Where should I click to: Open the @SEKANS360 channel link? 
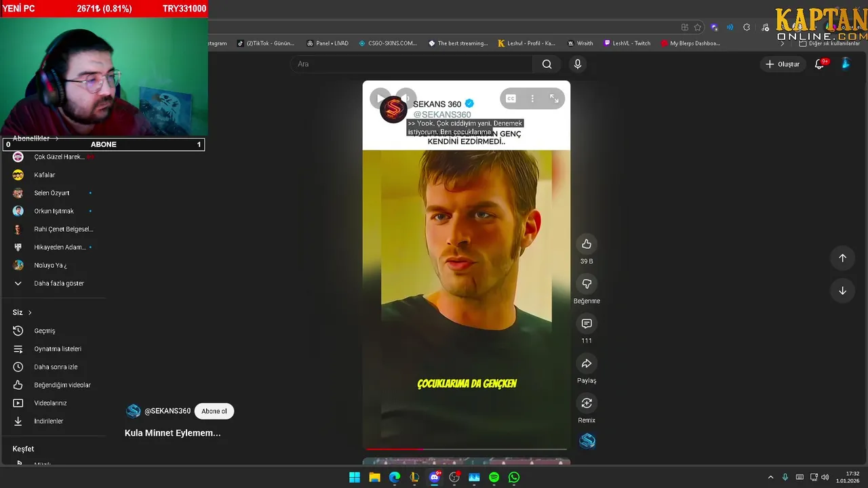tap(167, 411)
